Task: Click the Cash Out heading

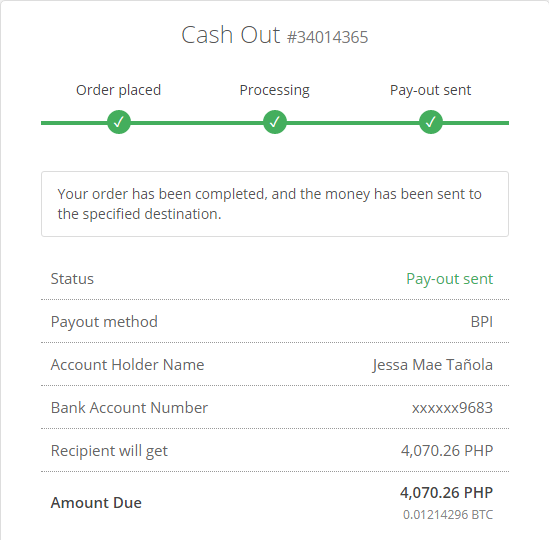Action: (x=231, y=35)
